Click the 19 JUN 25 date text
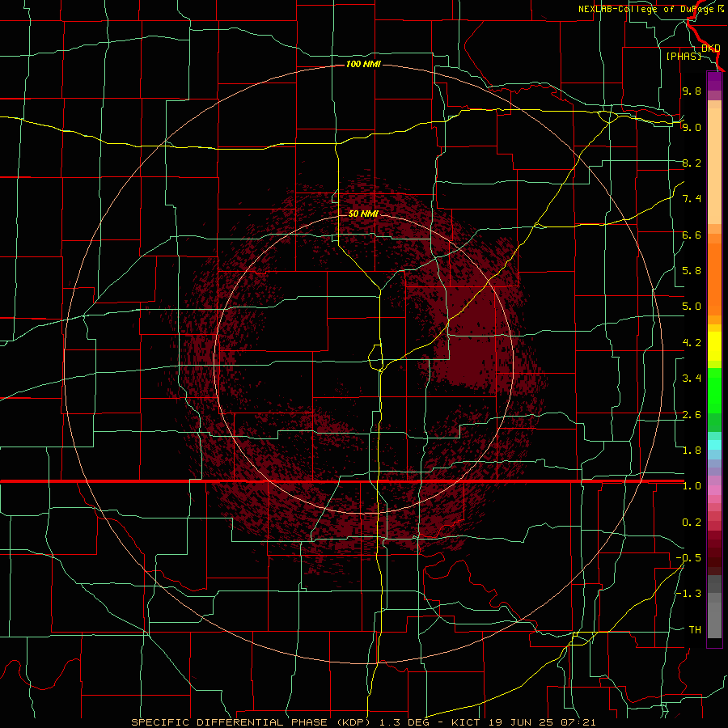Screen dimensions: 728x728 pyautogui.click(x=521, y=722)
